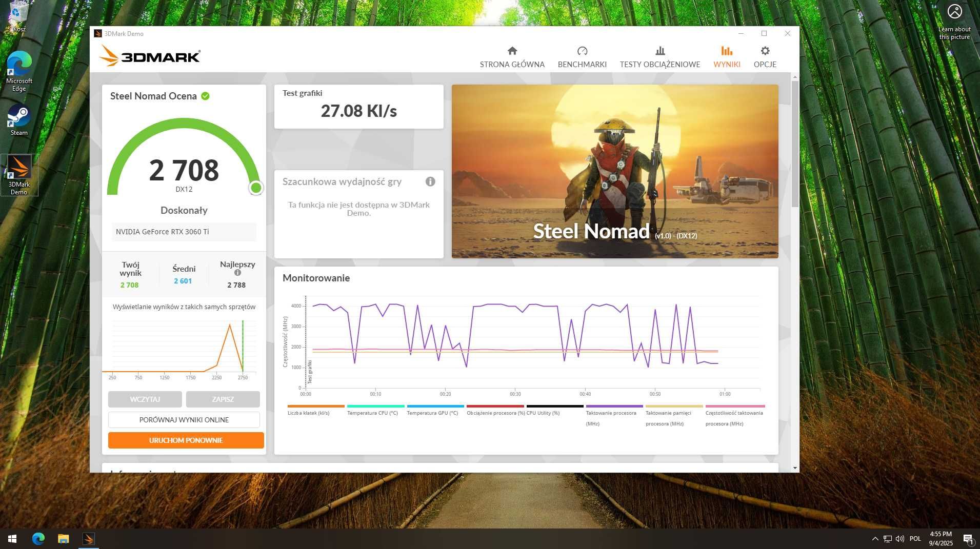Screen dimensions: 980x549
Task: Open the notification center icon
Action: [968, 539]
